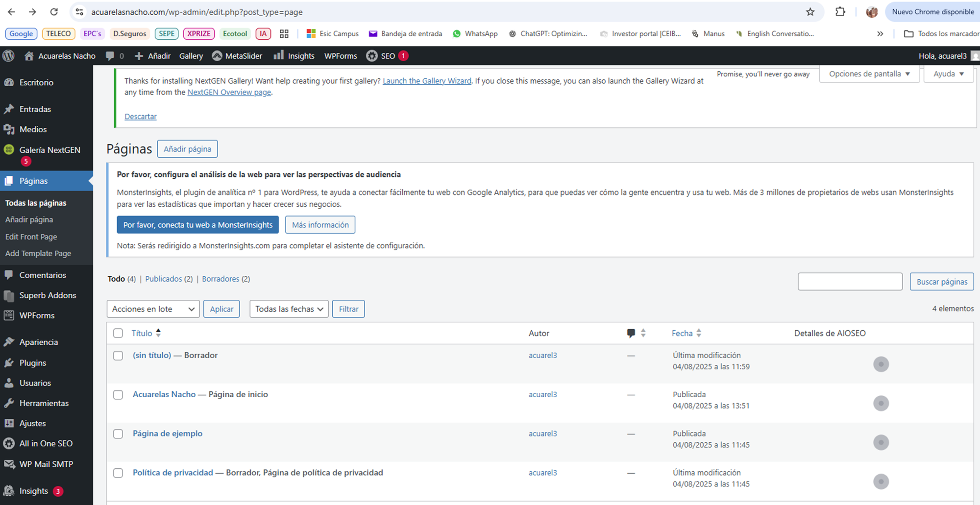The image size is (980, 505).
Task: Open Política de privacidad page link
Action: pos(173,473)
